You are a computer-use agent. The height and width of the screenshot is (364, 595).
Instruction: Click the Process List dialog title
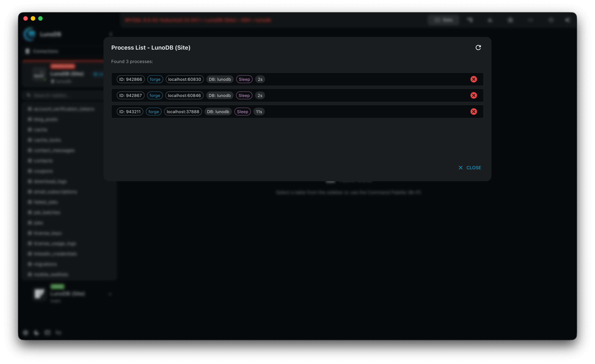[151, 48]
